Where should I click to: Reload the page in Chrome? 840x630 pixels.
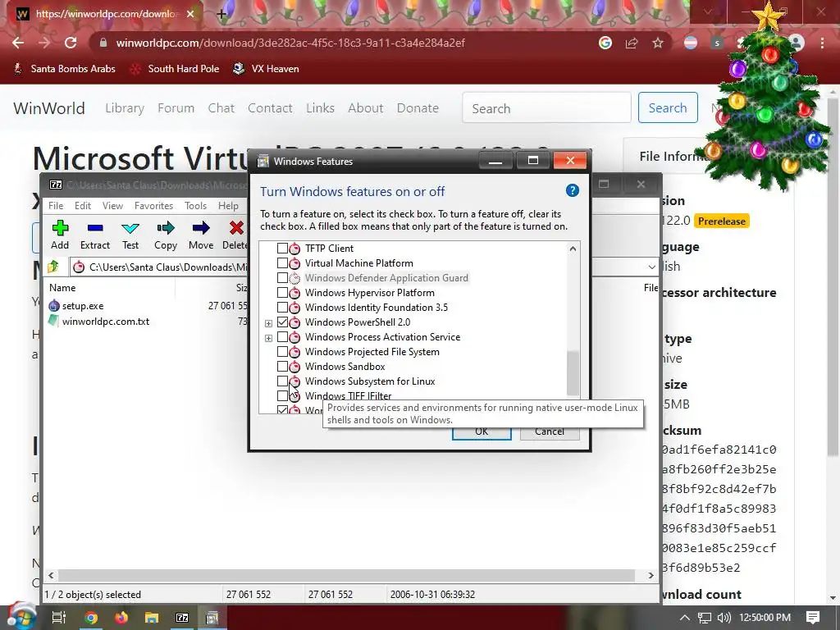(x=71, y=43)
